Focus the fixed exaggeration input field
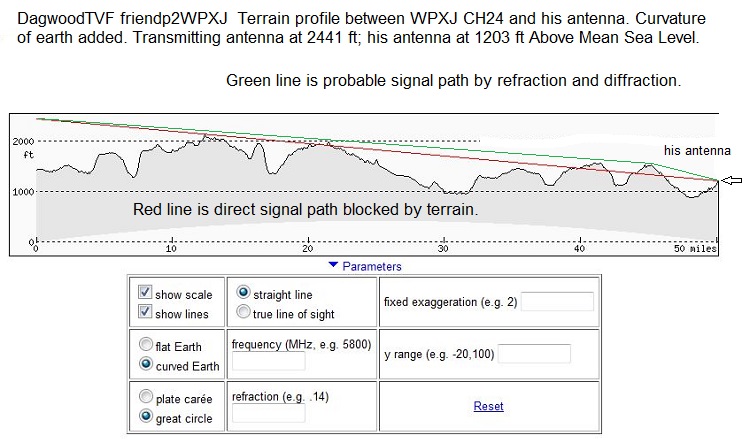The width and height of the screenshot is (750, 443). coord(557,302)
